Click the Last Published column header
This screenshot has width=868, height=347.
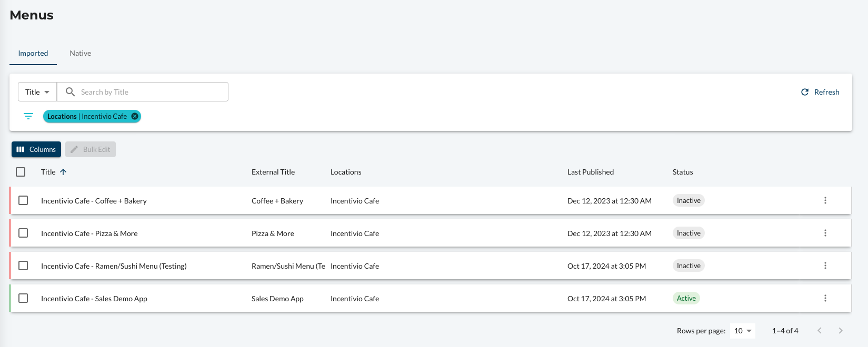pyautogui.click(x=591, y=172)
